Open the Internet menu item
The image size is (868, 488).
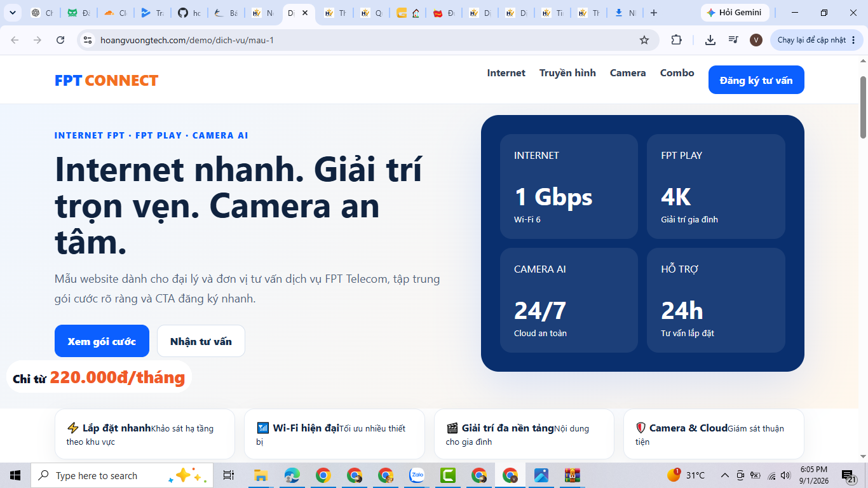pyautogui.click(x=506, y=73)
